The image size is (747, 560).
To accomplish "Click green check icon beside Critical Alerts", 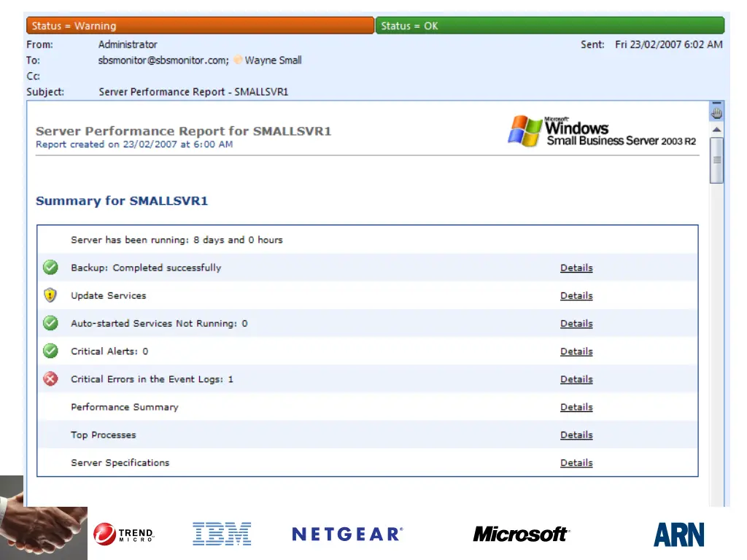I will pyautogui.click(x=50, y=351).
